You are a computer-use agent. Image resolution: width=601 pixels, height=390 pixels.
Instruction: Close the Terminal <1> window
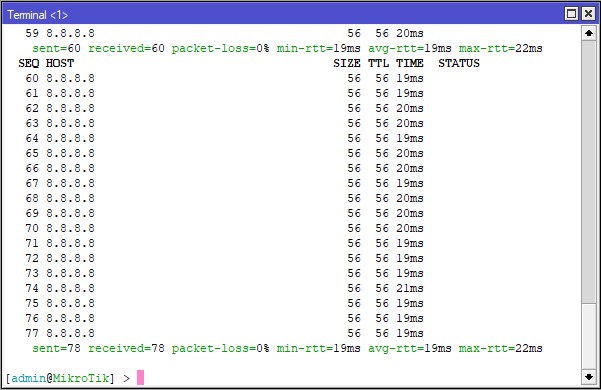(x=588, y=14)
